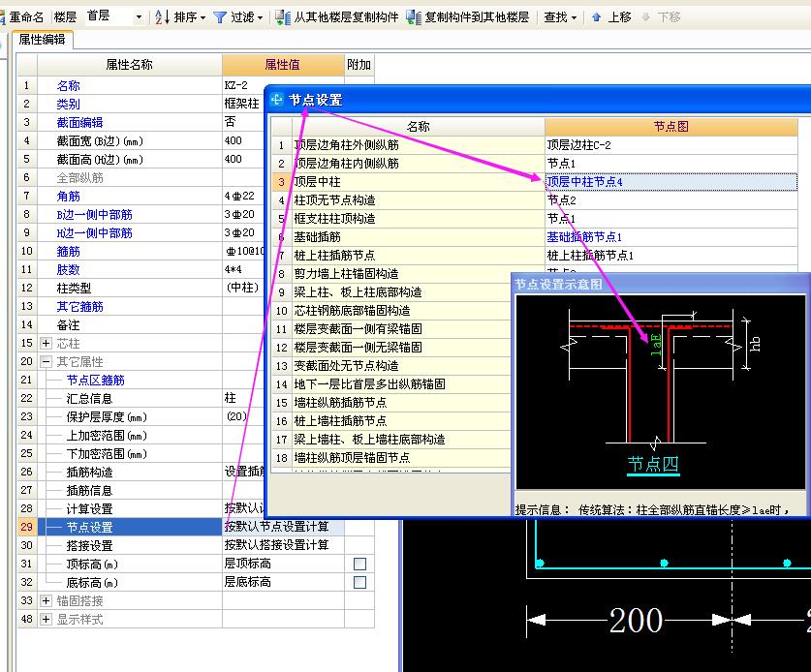This screenshot has width=811, height=672.
Task: Collapse the 其它属性 group
Action: coord(47,361)
